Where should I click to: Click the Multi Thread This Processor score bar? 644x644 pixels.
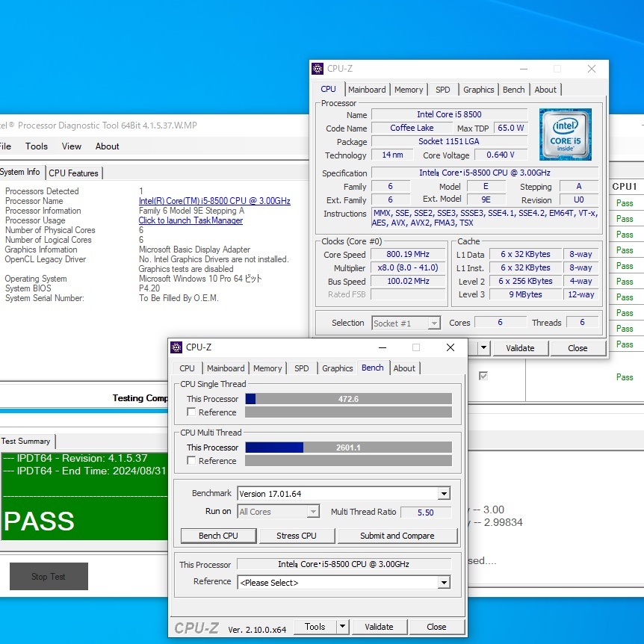348,448
